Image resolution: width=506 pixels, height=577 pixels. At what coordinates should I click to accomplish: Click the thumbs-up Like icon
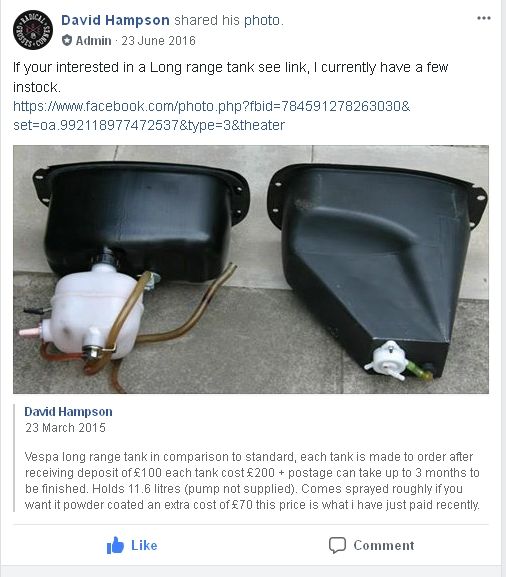[115, 545]
